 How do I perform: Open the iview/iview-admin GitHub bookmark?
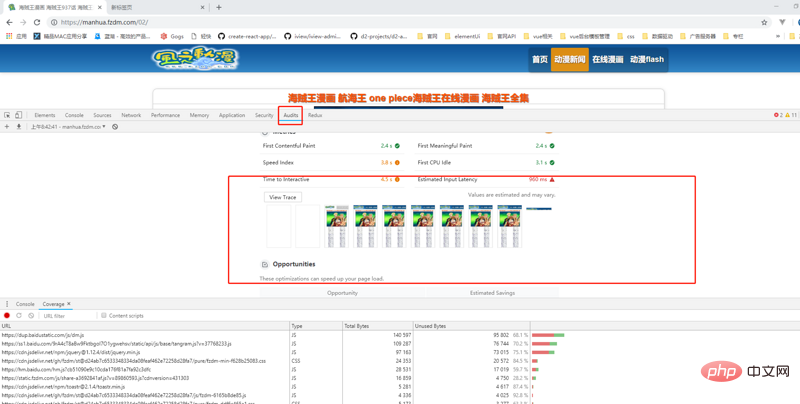[312, 36]
